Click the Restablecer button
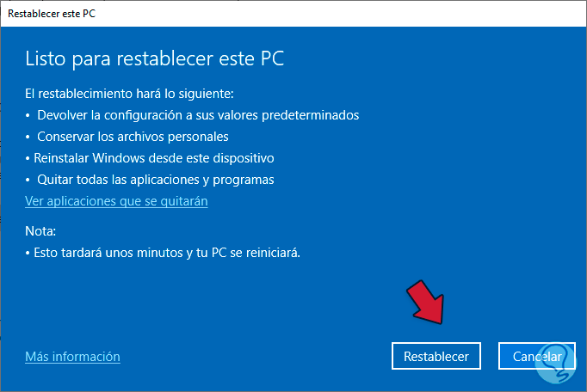The image size is (587, 392). [436, 356]
